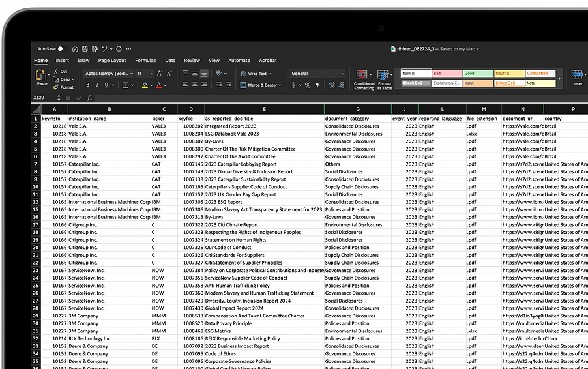This screenshot has height=369, width=588.
Task: Increase indent in the cell
Action: tap(228, 85)
